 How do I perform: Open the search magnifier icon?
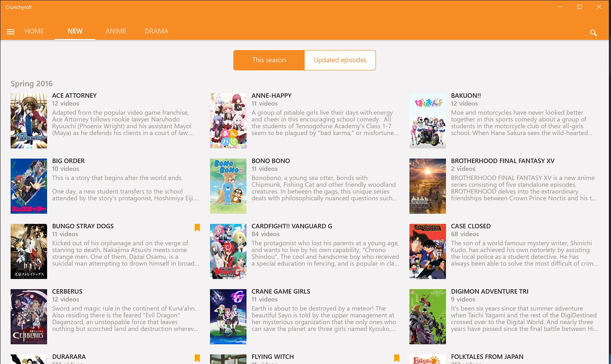pos(594,33)
